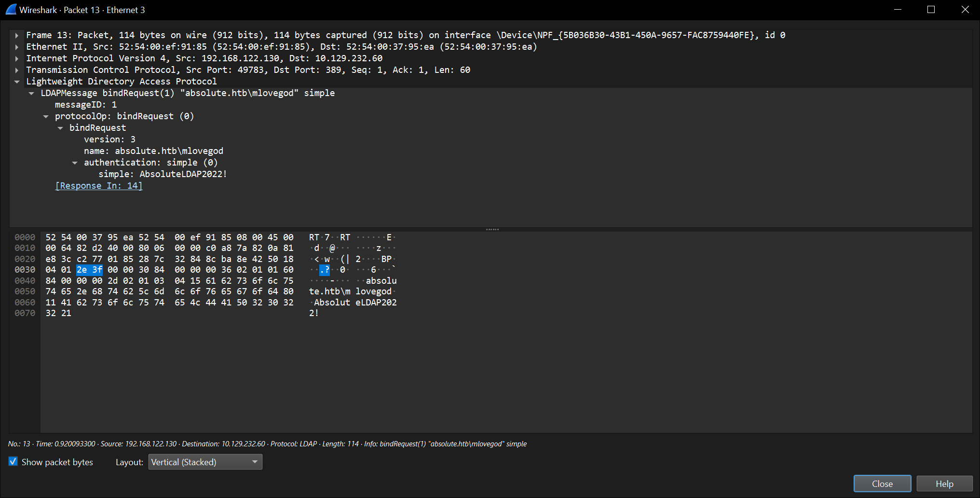Maximize the packet details window
Viewport: 980px width, 498px height.
click(931, 10)
